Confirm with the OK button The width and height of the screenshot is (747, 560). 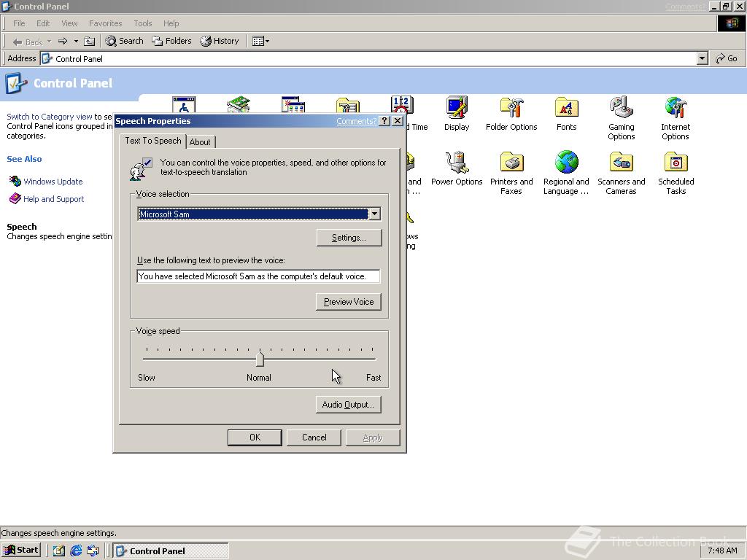255,437
